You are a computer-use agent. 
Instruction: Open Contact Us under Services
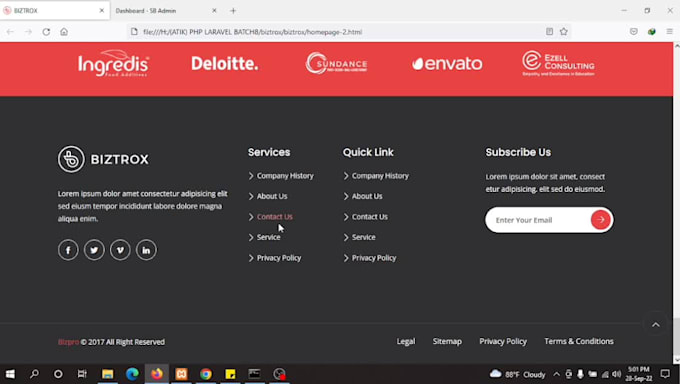pyautogui.click(x=275, y=217)
